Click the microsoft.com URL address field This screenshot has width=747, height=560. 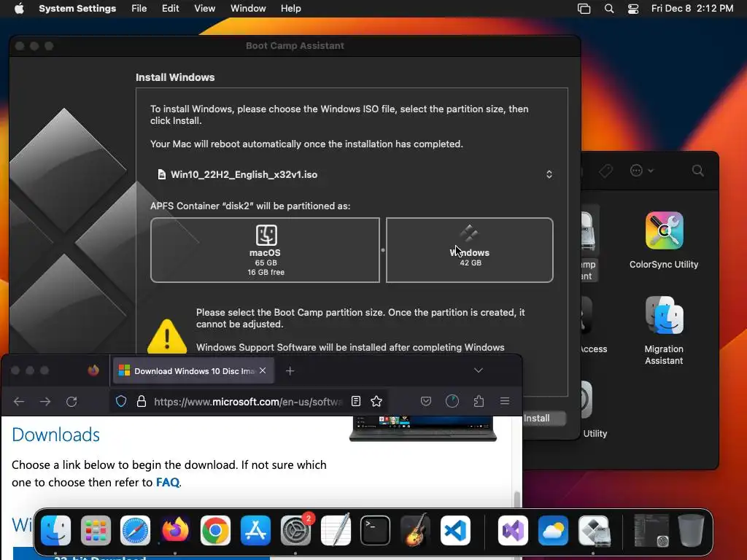pyautogui.click(x=248, y=402)
